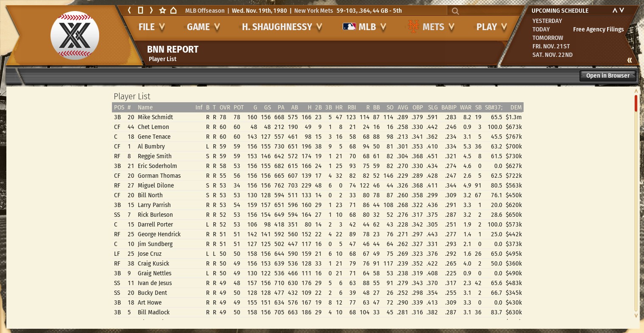This screenshot has width=644, height=333.
Task: Collapse the upcoming schedule with double-arrow icon
Action: [x=629, y=60]
